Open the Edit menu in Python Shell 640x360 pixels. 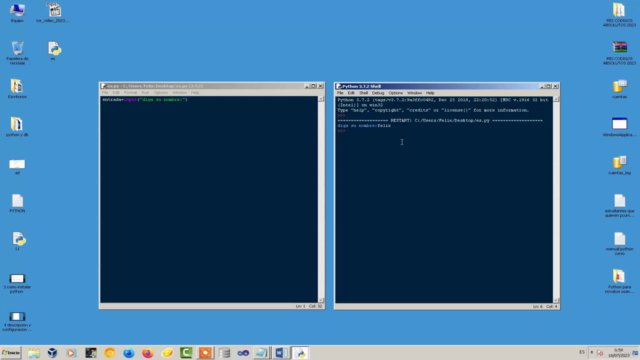pos(351,93)
